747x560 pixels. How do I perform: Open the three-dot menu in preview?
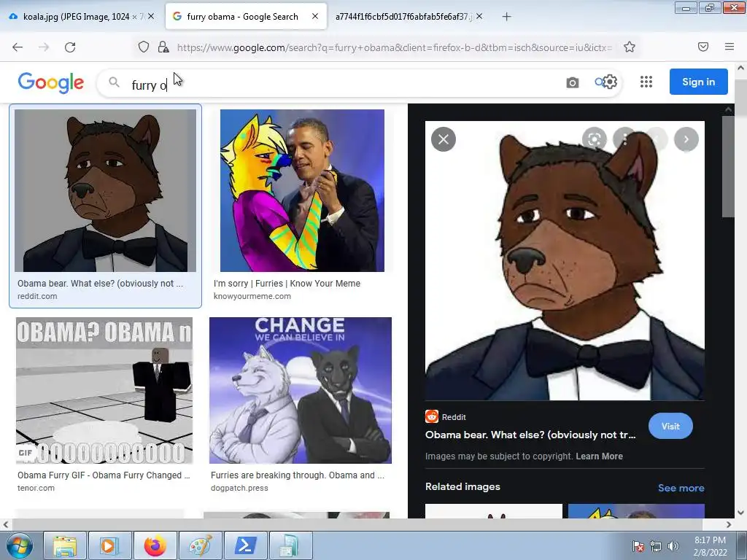pyautogui.click(x=624, y=139)
